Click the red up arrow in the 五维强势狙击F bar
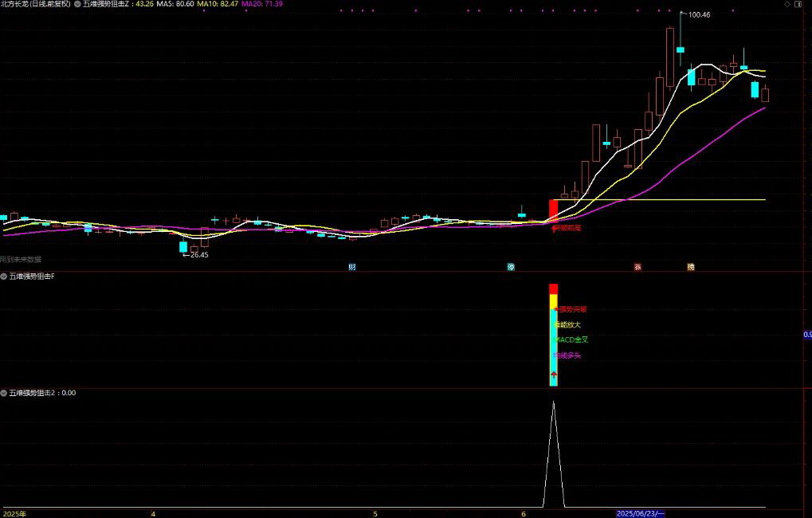The image size is (812, 518). click(x=554, y=375)
